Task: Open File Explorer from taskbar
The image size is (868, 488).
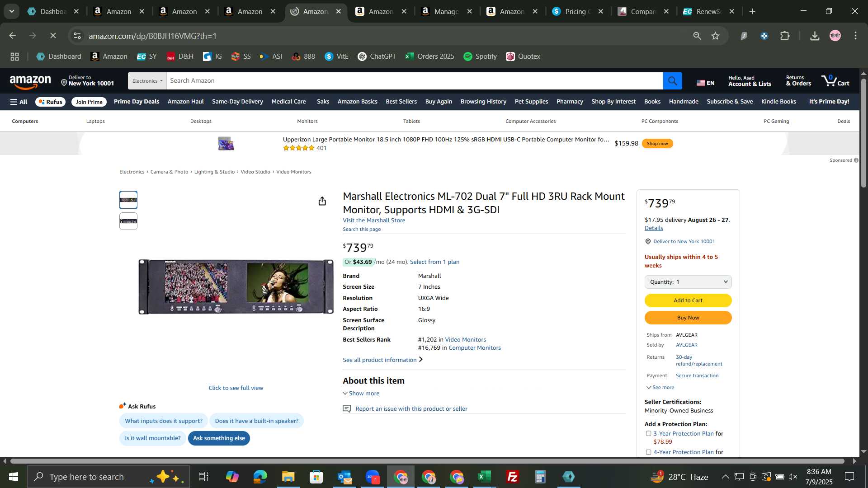Action: click(288, 477)
